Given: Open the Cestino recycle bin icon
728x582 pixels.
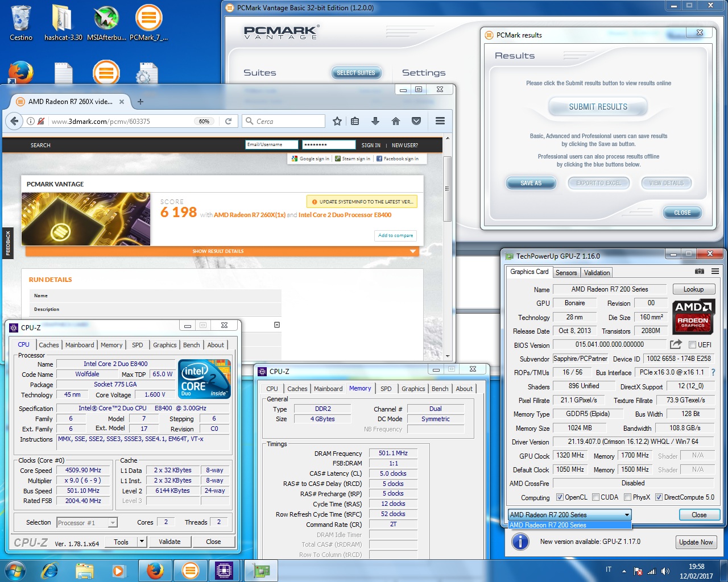Looking at the screenshot, I should pyautogui.click(x=21, y=23).
